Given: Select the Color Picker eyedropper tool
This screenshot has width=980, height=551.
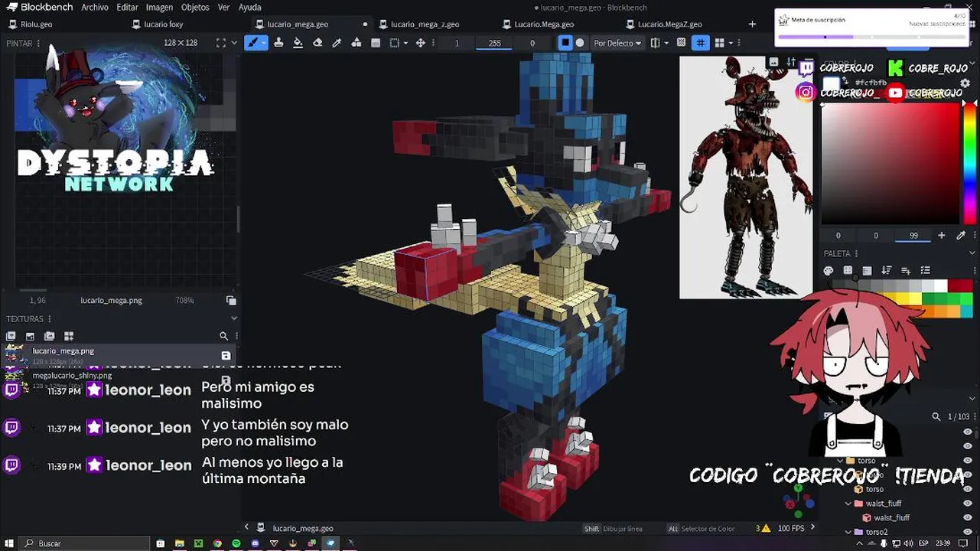Looking at the screenshot, I should click(337, 43).
